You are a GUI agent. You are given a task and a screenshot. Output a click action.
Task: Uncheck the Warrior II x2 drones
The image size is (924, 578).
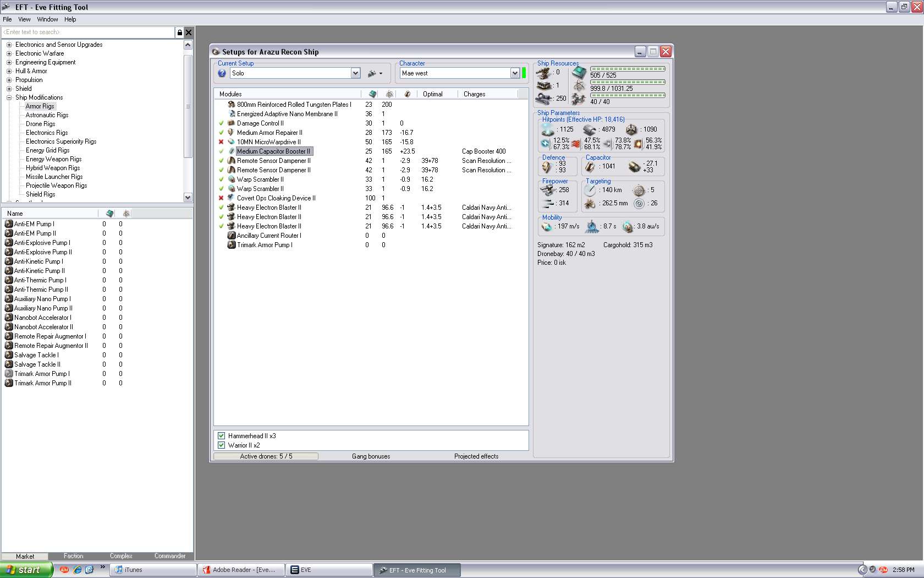coord(222,445)
